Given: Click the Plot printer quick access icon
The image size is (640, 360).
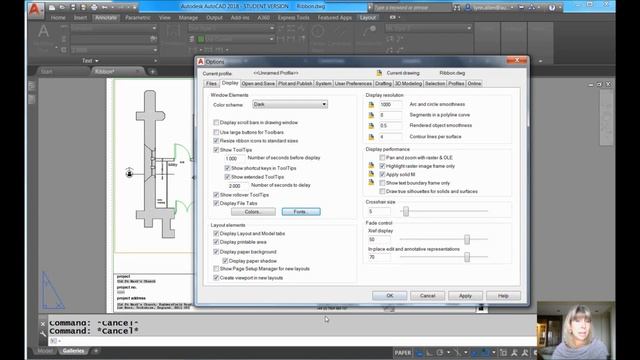Looking at the screenshot, I should pyautogui.click(x=94, y=7).
